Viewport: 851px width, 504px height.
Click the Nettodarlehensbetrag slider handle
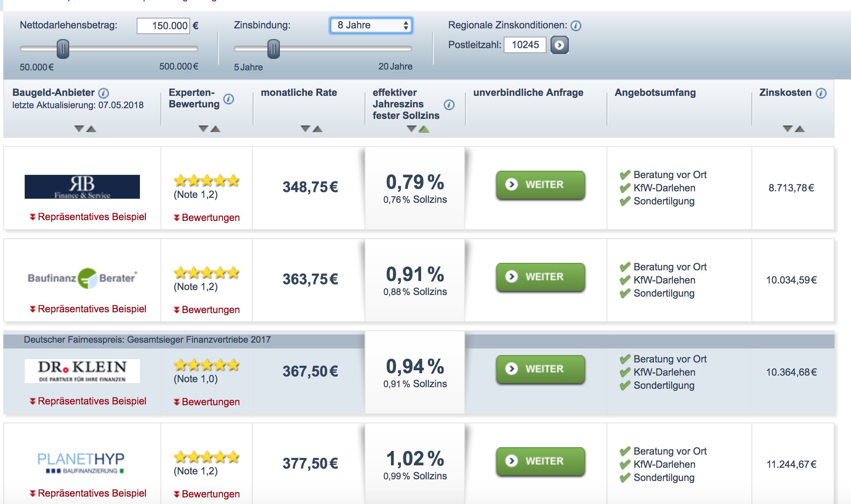[x=63, y=49]
